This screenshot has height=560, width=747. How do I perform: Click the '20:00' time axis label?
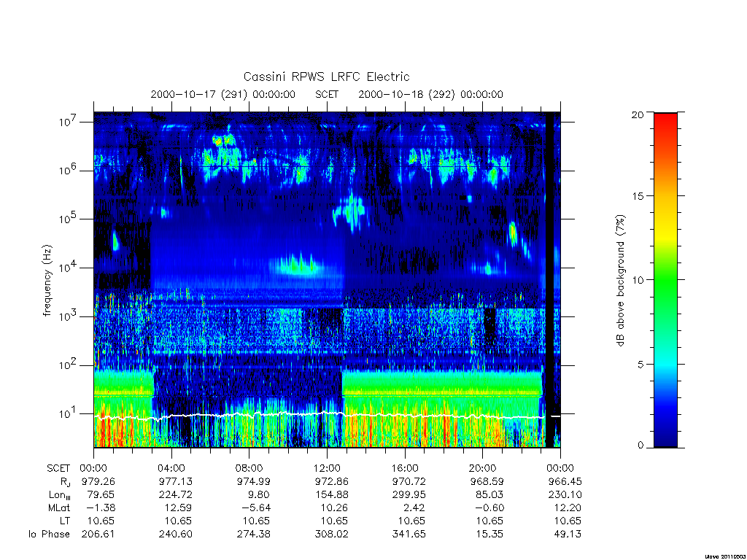tap(483, 468)
